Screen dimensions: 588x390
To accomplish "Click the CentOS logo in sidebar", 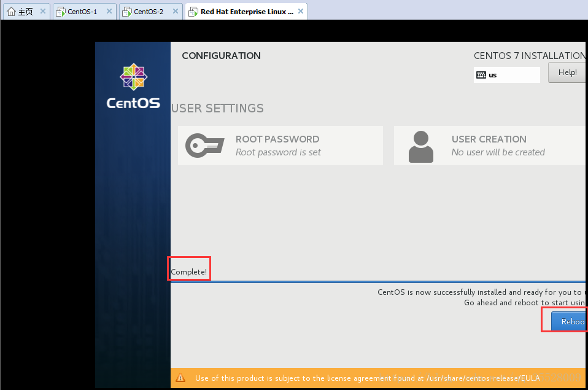I will (x=133, y=86).
